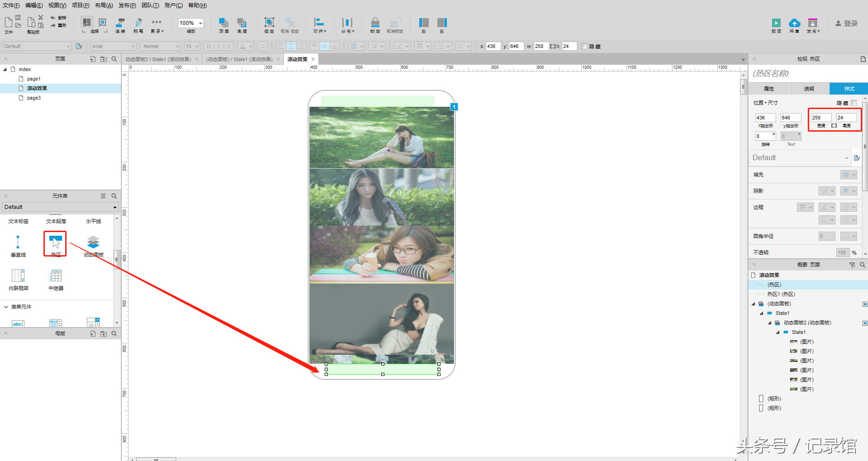Click the outline panel filter icon

[852, 265]
